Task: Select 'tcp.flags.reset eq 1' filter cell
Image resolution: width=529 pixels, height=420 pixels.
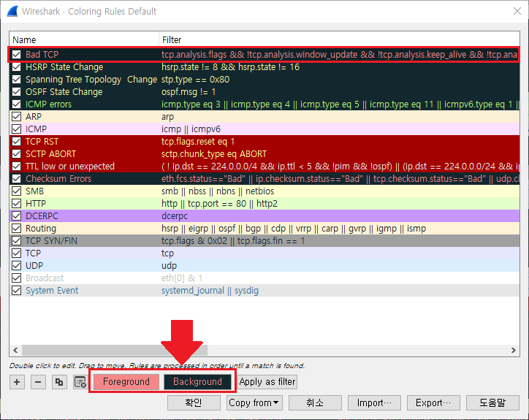Action: (x=198, y=142)
